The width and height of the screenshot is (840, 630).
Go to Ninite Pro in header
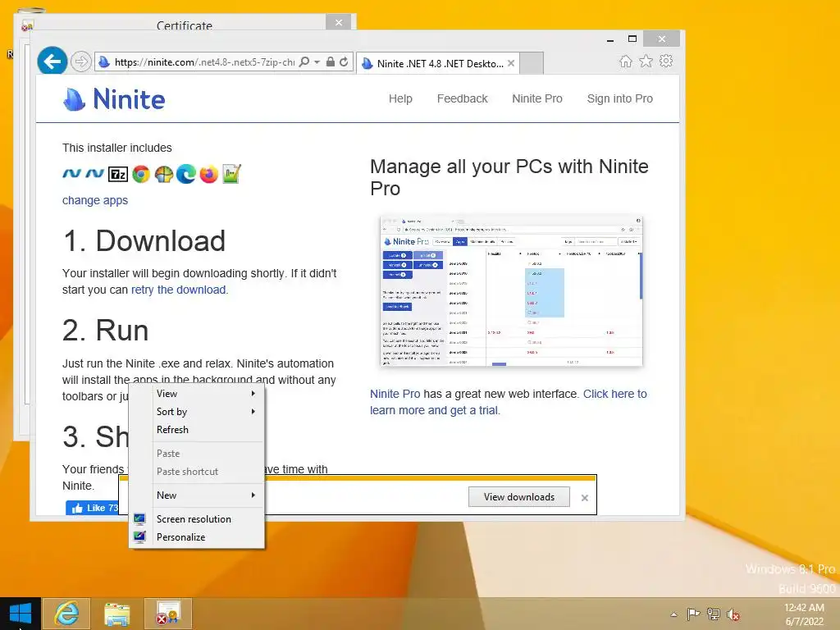tap(536, 98)
